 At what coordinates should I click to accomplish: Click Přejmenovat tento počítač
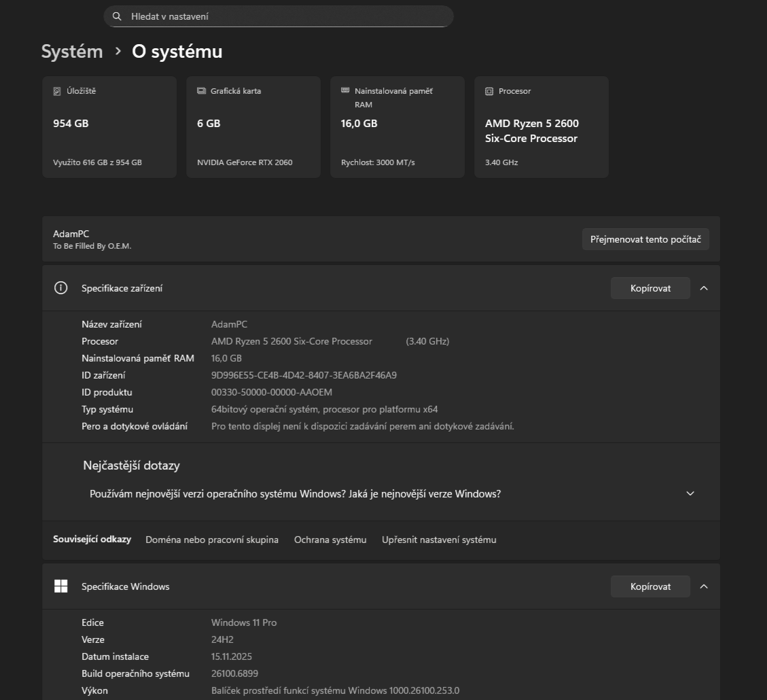(x=645, y=239)
